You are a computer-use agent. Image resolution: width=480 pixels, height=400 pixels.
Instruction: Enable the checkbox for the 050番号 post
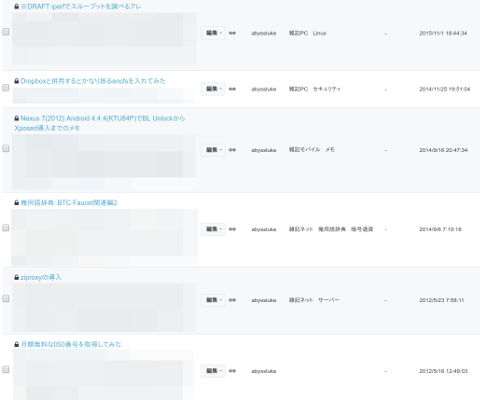point(6,369)
